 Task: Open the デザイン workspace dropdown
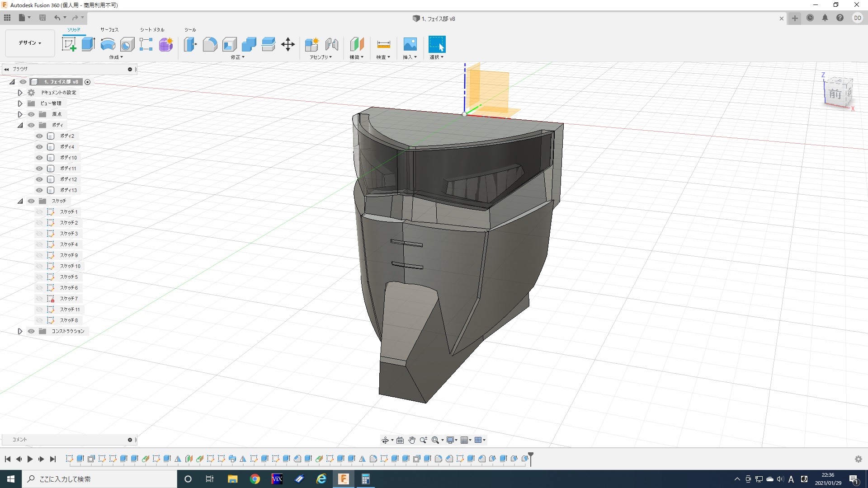30,43
